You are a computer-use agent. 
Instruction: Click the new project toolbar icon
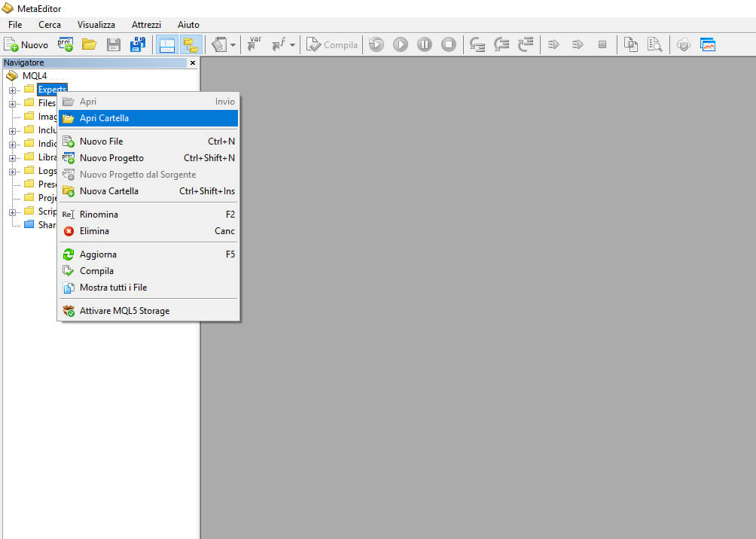[65, 45]
